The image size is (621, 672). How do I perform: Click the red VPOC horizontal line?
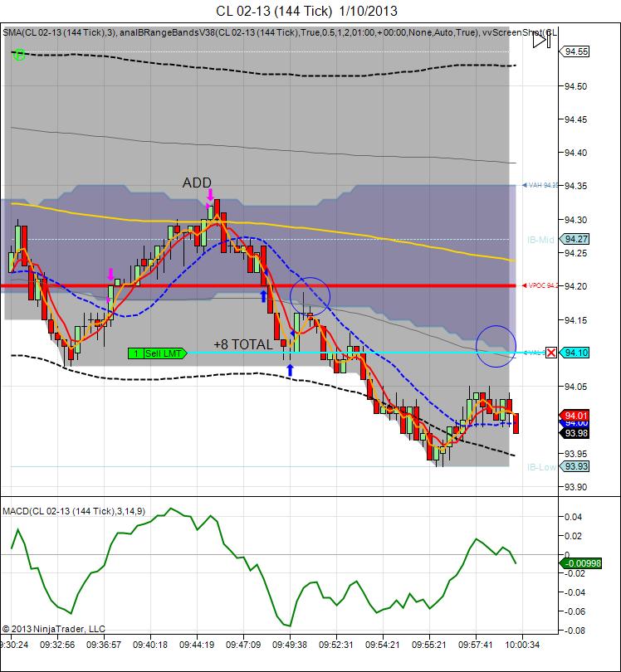[257, 286]
